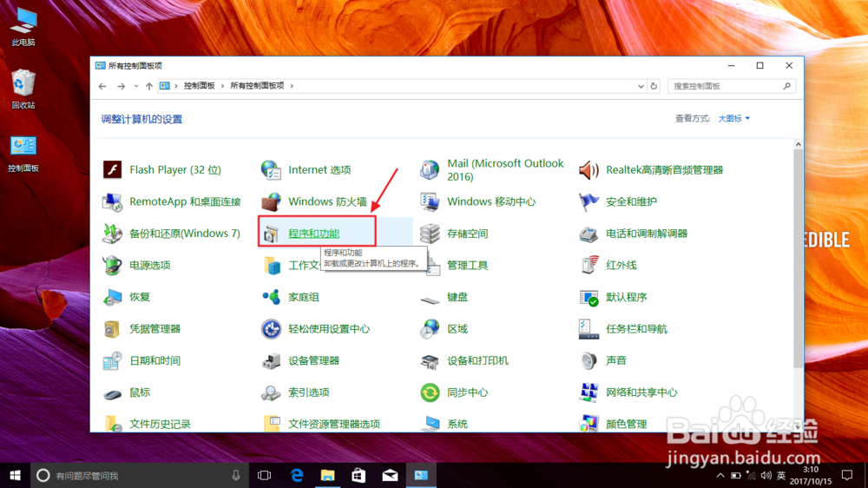Open the 恢复 icon

tap(112, 297)
